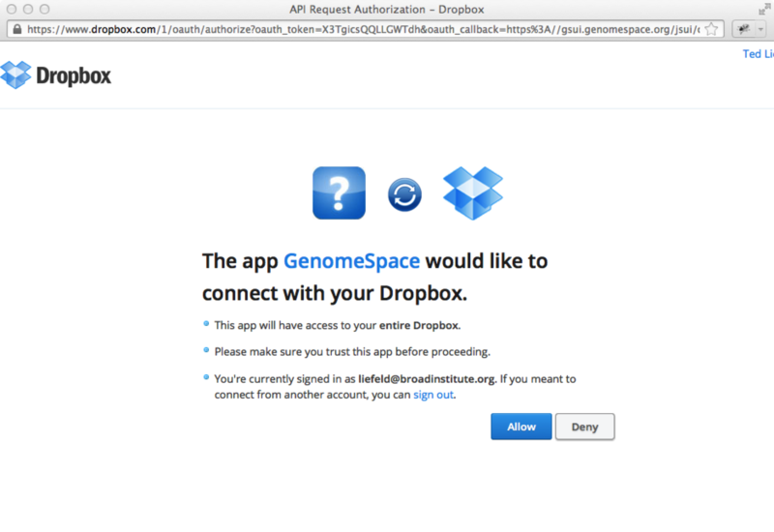Open the GenomeSpace app link
Viewport: 774px width, 532px height.
[351, 261]
